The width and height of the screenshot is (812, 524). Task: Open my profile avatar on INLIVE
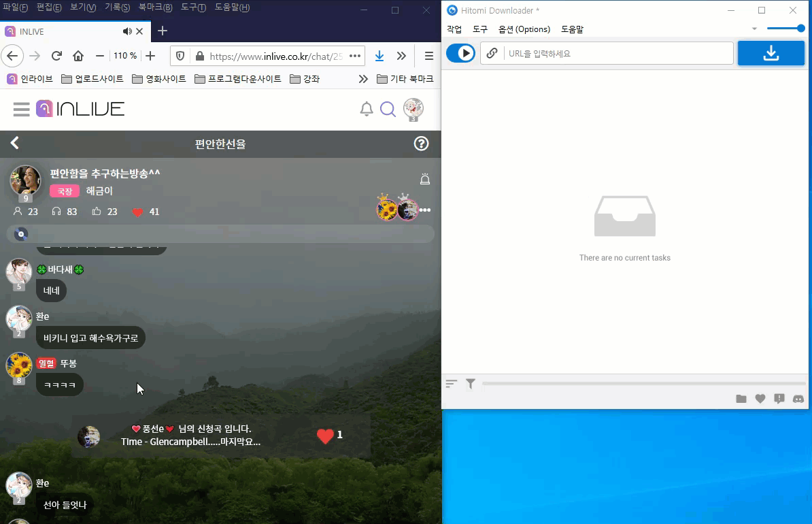pos(413,109)
